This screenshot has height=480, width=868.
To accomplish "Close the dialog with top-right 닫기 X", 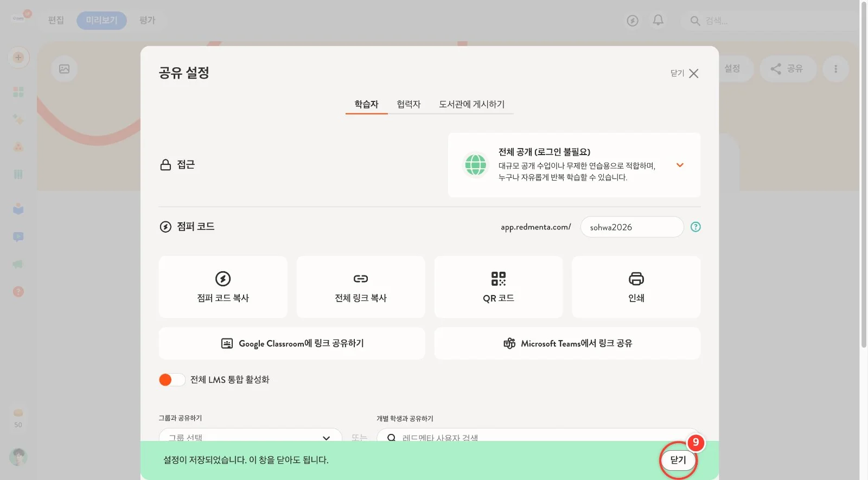I will 685,73.
